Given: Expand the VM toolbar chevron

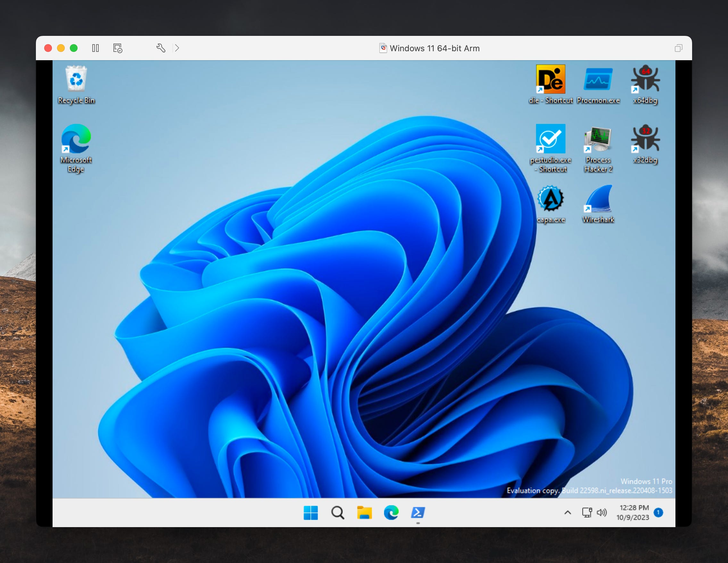Looking at the screenshot, I should (177, 48).
